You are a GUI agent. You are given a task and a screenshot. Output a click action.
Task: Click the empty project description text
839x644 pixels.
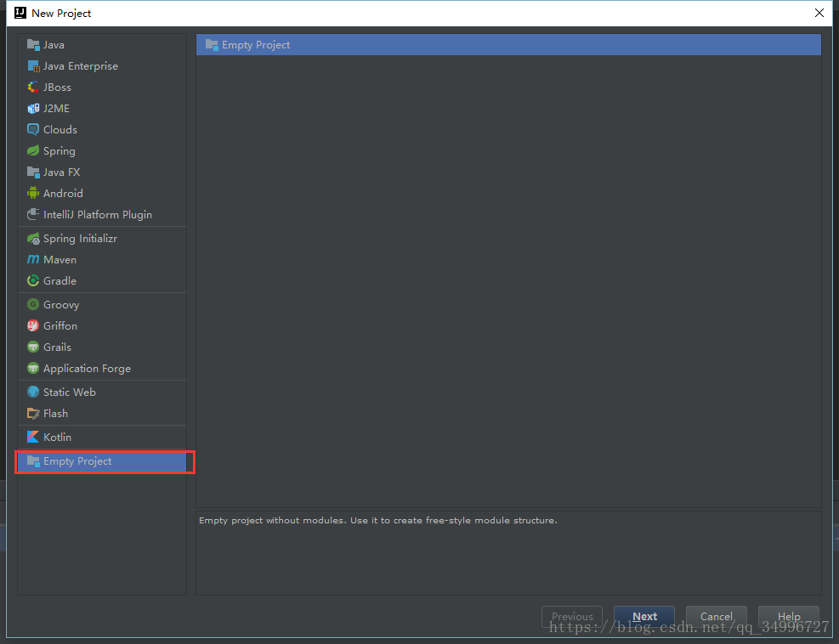pos(378,521)
